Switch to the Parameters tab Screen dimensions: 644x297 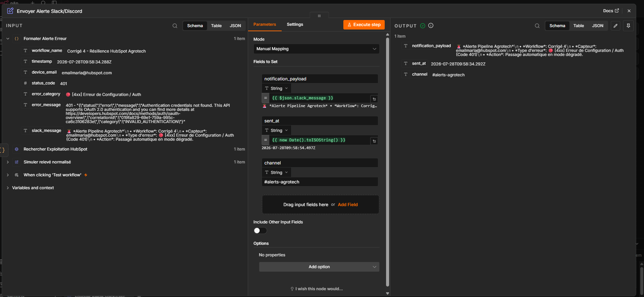(x=265, y=24)
